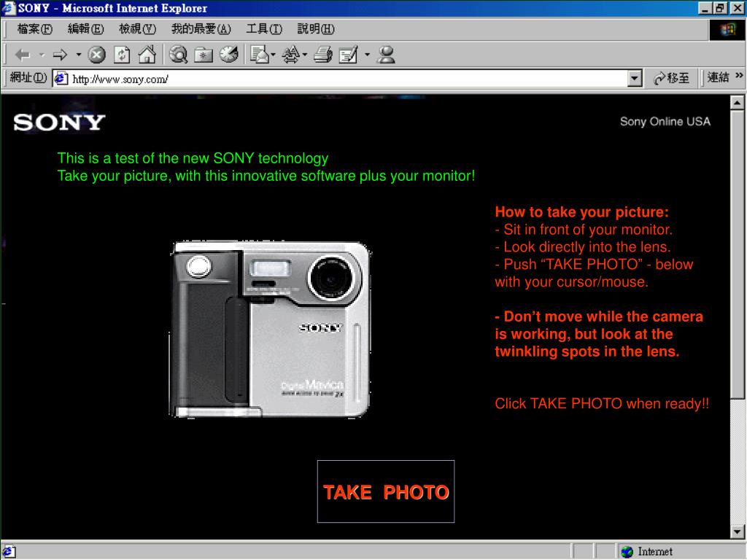Click the Windows flag throbber logo
The image size is (747, 560).
coord(727,29)
